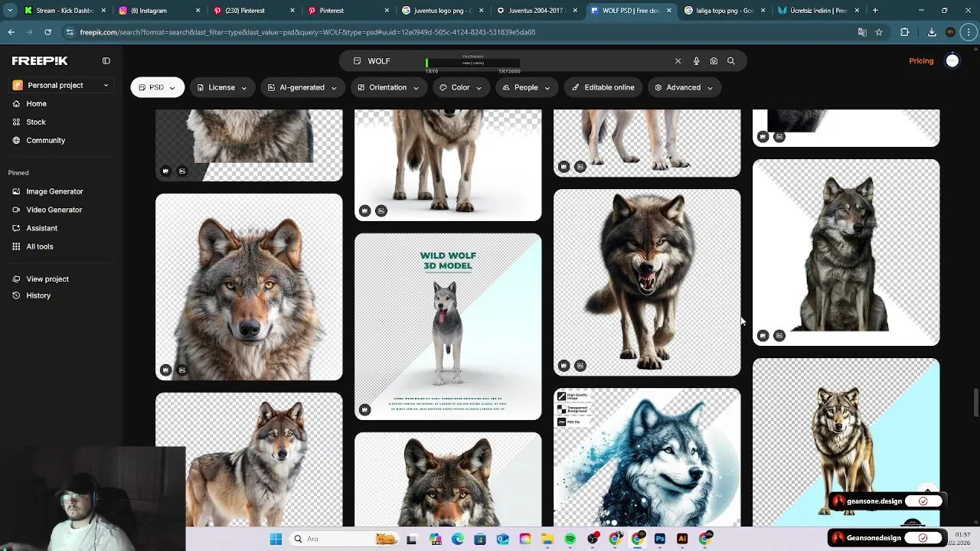Run search with the magnifier icon
This screenshot has height=551, width=980.
tap(731, 61)
